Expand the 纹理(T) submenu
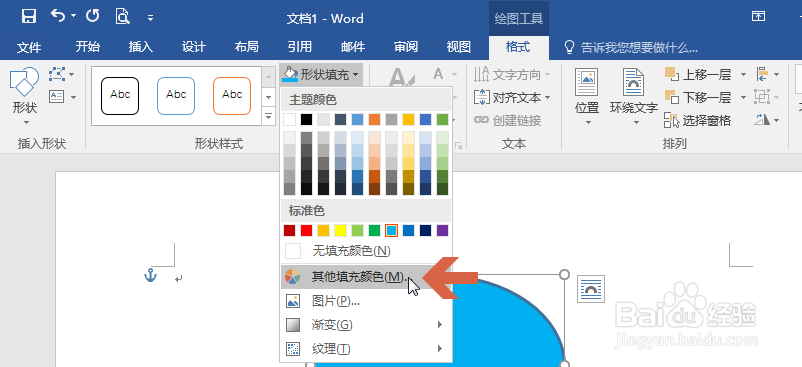This screenshot has width=802, height=367. pos(366,349)
